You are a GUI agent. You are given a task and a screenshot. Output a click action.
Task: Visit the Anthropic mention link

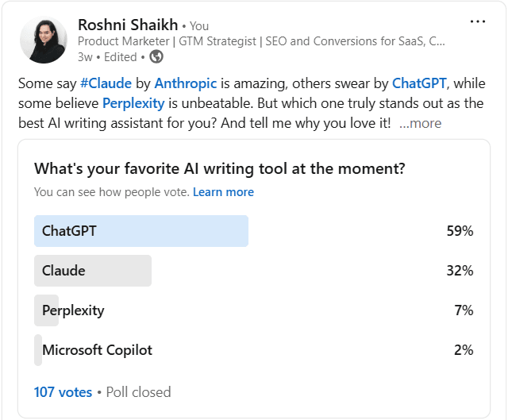tap(185, 83)
